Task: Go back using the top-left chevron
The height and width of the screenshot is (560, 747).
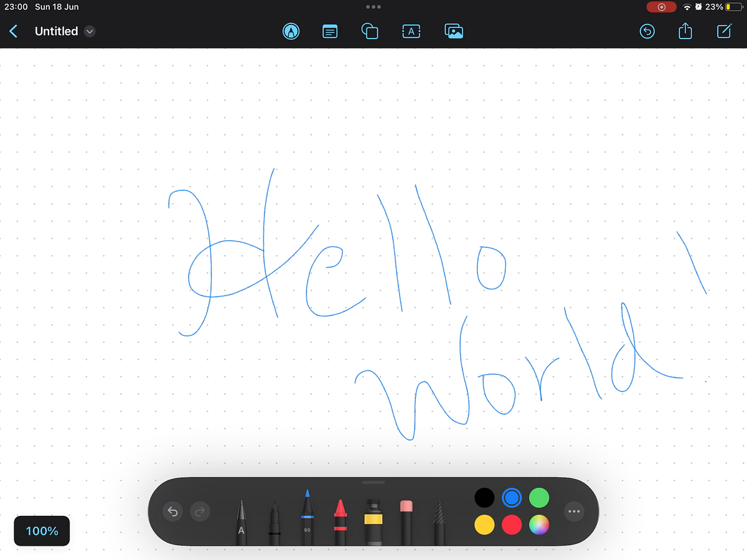Action: tap(14, 31)
